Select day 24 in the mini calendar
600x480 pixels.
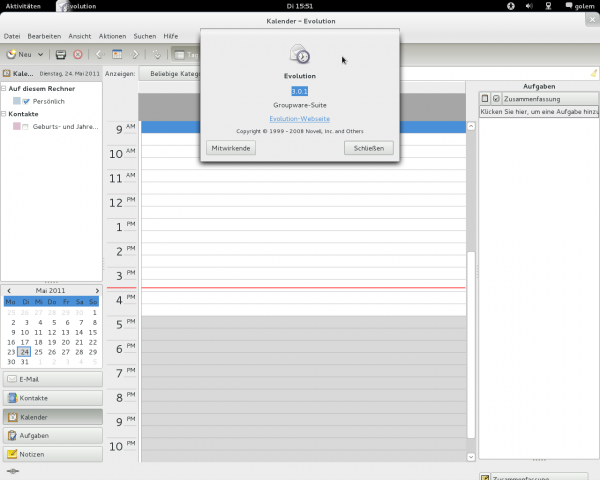coord(24,352)
